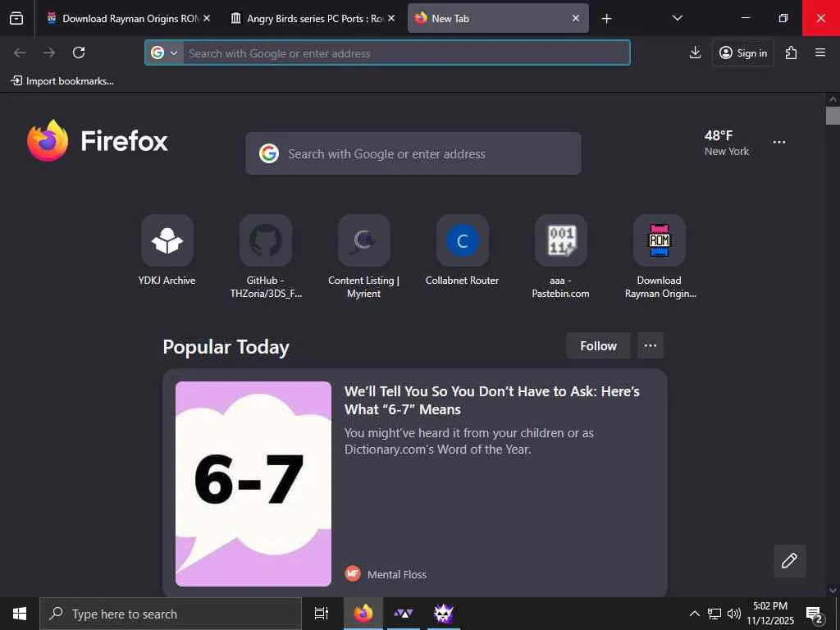Open the Downloads panel icon

tap(695, 52)
